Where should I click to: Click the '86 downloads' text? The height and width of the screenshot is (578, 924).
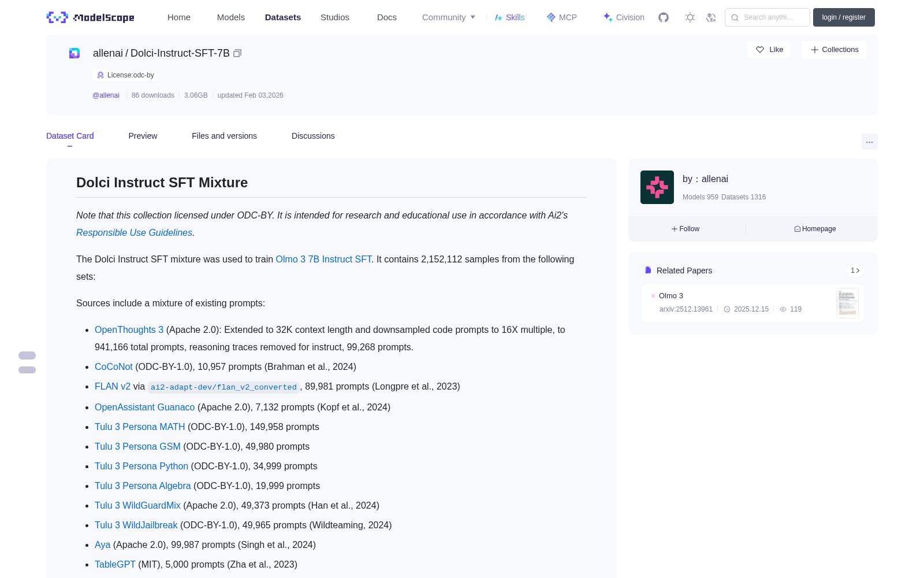[152, 95]
